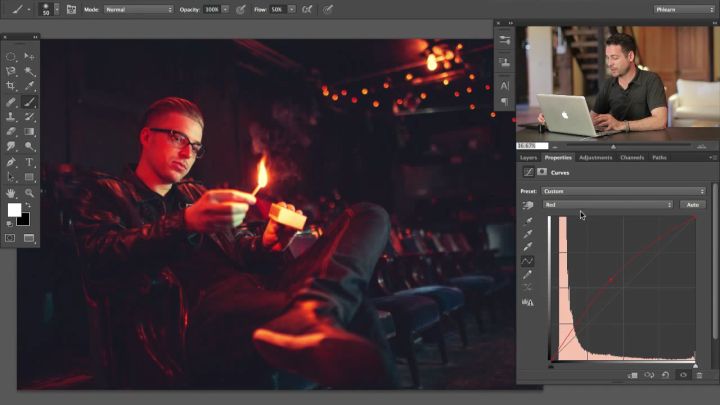Select the Lasso tool
The image size is (720, 405).
(11, 71)
